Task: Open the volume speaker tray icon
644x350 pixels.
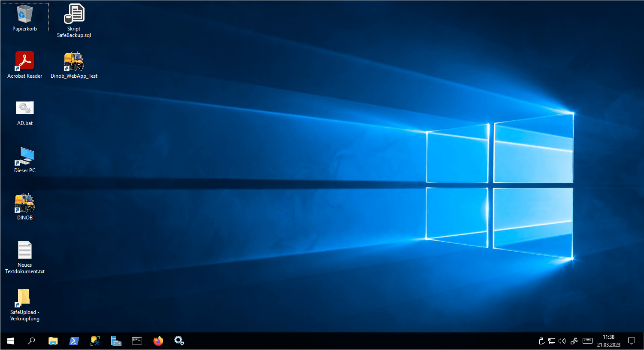Action: [562, 341]
